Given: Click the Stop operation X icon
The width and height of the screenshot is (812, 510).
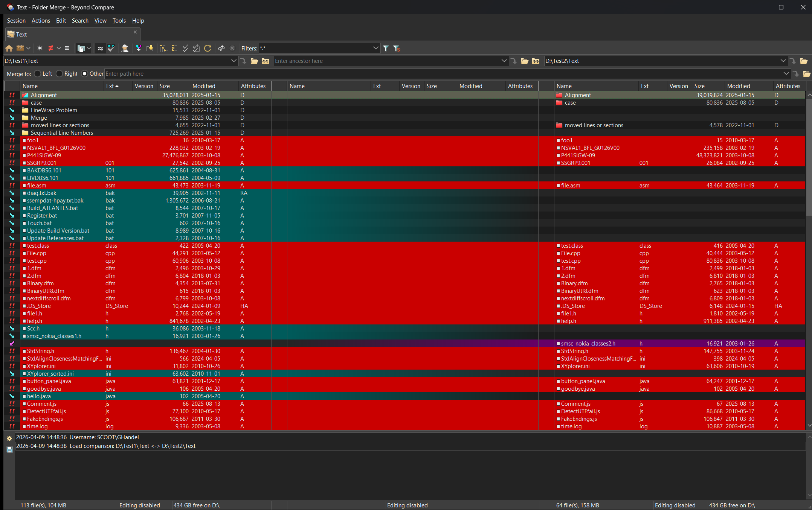Looking at the screenshot, I should [x=232, y=48].
